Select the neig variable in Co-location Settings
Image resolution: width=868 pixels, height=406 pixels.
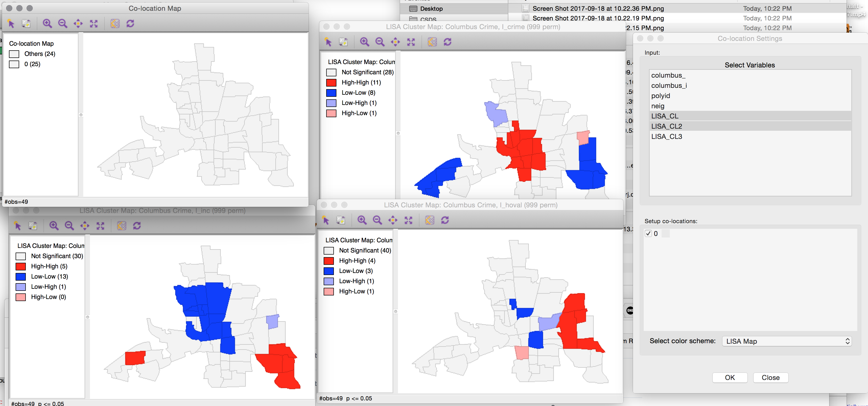(x=658, y=106)
